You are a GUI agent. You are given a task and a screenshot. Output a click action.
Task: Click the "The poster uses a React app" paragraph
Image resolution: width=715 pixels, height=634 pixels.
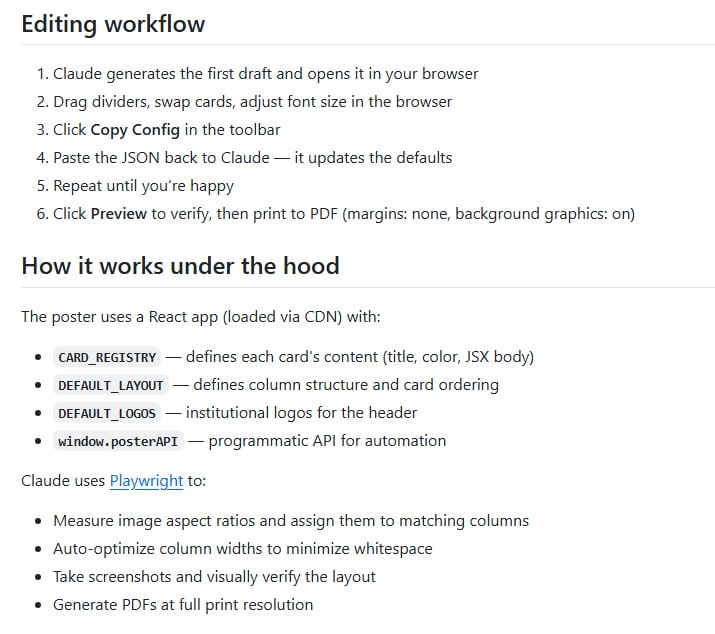pyautogui.click(x=201, y=317)
